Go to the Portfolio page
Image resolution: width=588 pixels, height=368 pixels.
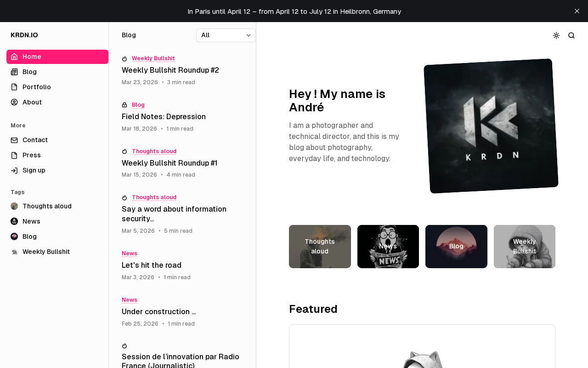[36, 87]
